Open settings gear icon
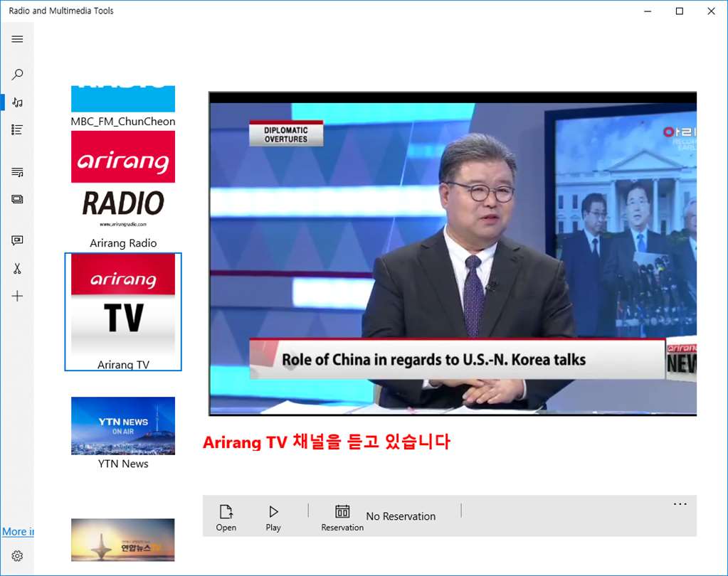This screenshot has width=728, height=576. 17,555
